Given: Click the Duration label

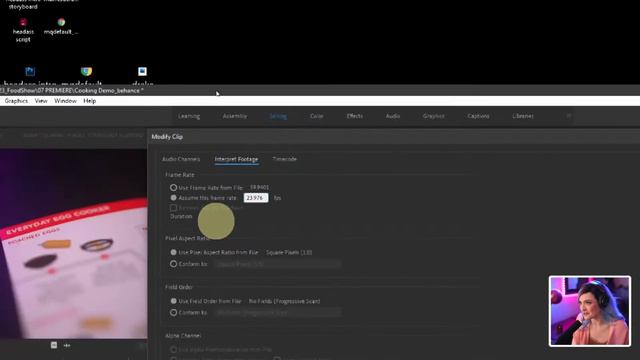Looking at the screenshot, I should (181, 216).
